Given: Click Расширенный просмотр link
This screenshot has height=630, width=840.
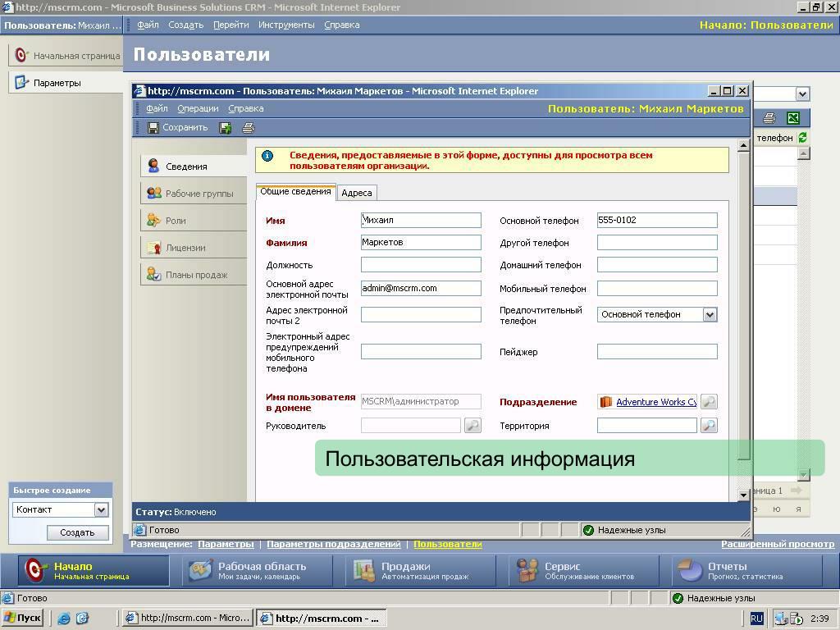Looking at the screenshot, I should [x=778, y=545].
